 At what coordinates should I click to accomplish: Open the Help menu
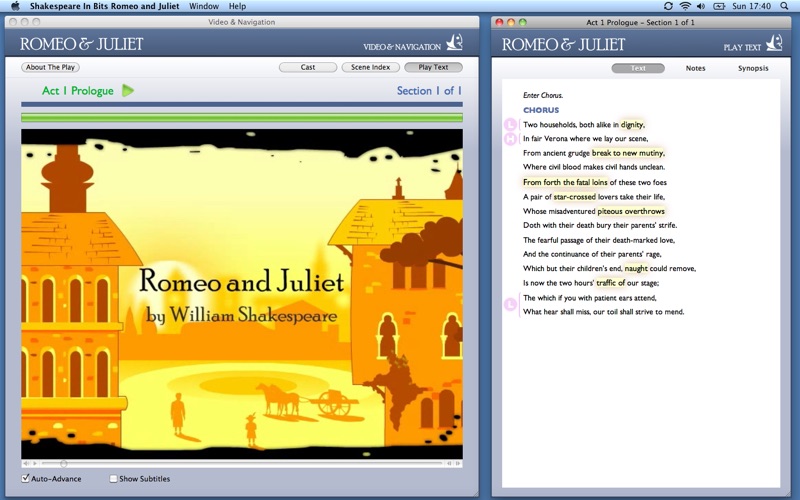tap(237, 6)
